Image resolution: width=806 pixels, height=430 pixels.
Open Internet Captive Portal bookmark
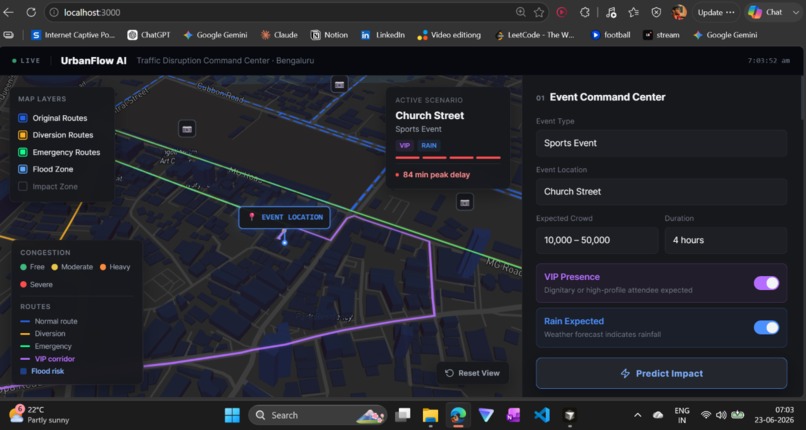73,35
